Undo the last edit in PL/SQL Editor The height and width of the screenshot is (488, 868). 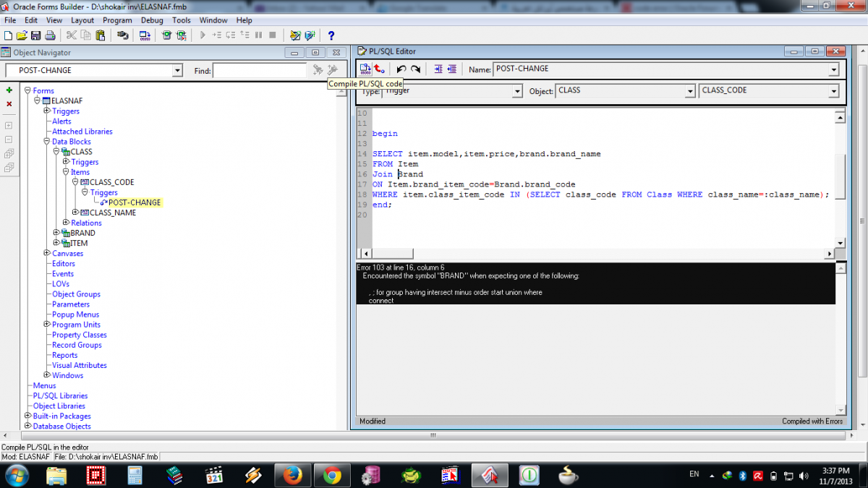pos(401,69)
